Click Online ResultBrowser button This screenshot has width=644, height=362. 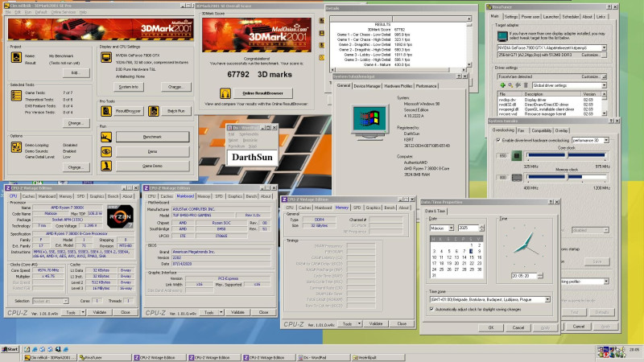(263, 93)
